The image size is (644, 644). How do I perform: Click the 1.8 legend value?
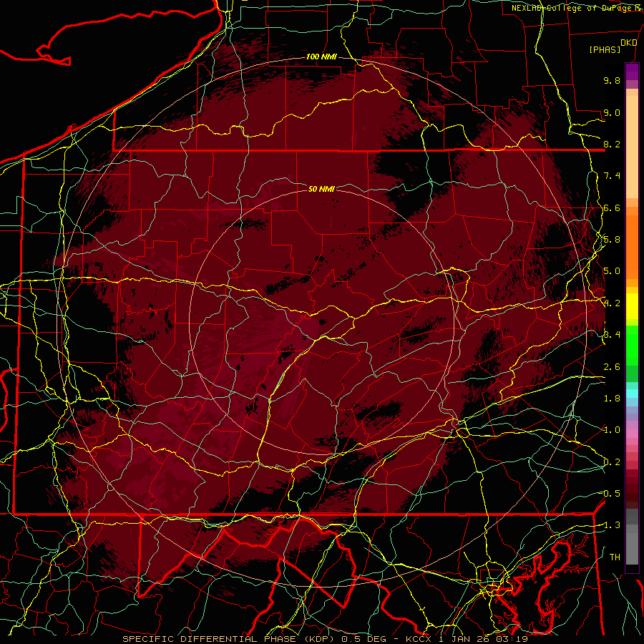point(612,399)
